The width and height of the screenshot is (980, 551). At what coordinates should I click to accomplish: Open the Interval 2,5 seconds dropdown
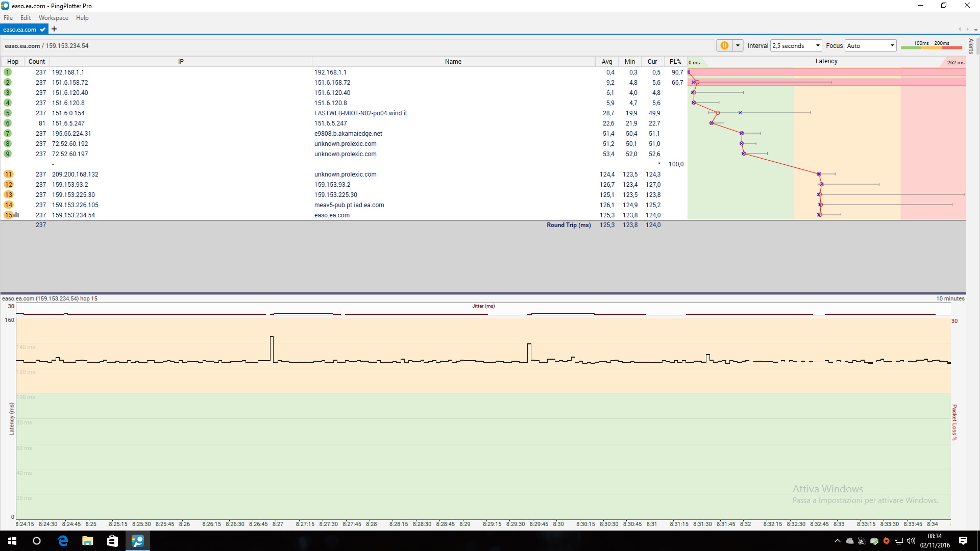coord(796,45)
